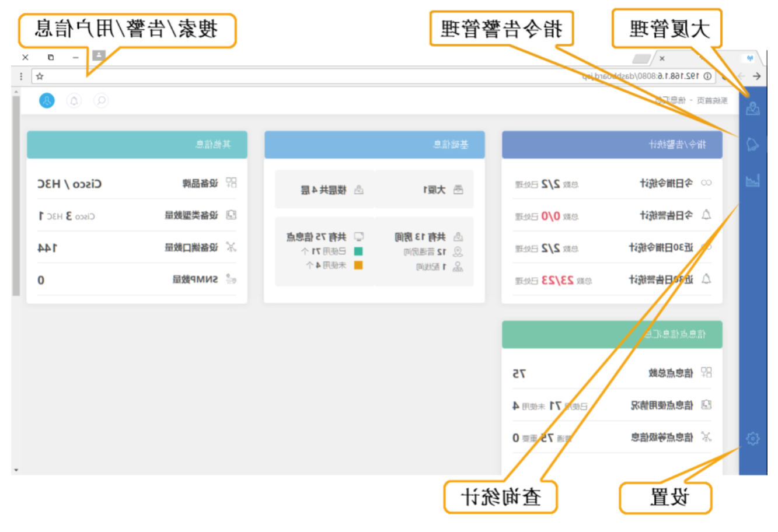Click the bookmark star in the address bar

coord(40,76)
